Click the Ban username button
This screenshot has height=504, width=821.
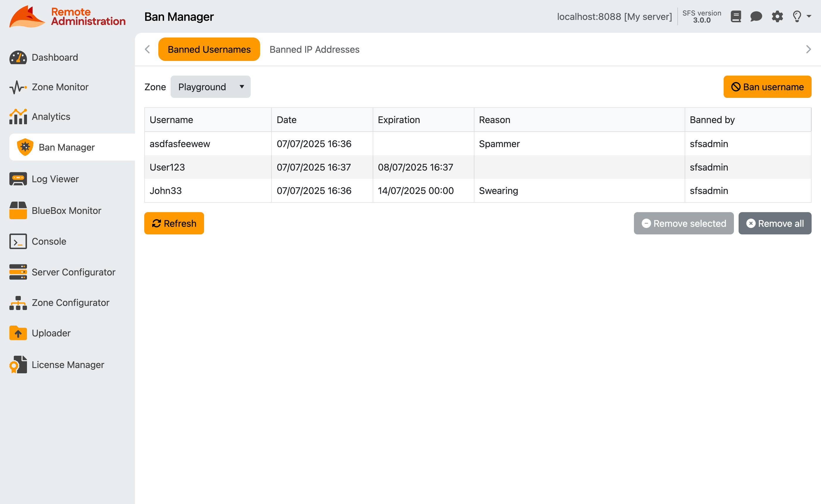click(x=767, y=87)
